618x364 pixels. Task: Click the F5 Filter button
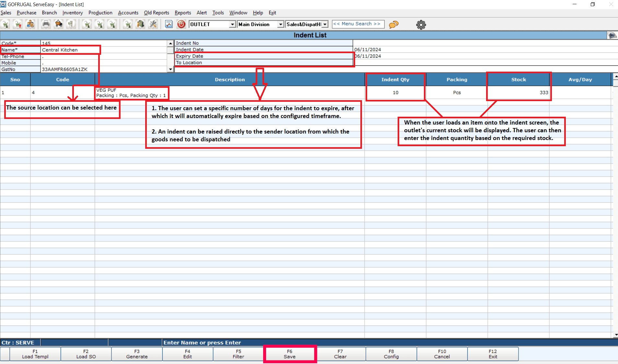tap(239, 354)
